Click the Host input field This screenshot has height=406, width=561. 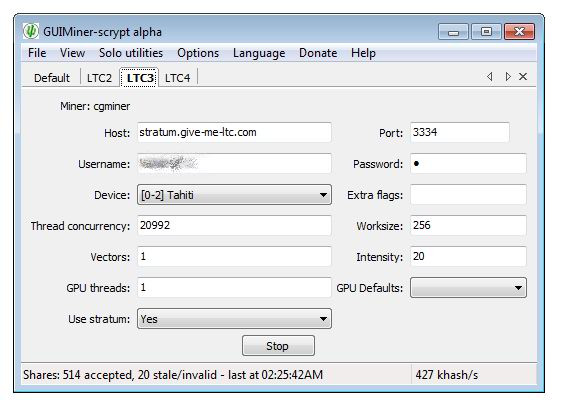point(234,132)
